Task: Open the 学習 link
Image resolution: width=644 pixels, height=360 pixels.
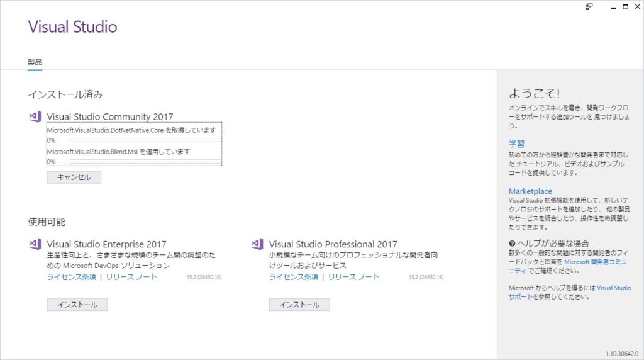Action: tap(516, 144)
